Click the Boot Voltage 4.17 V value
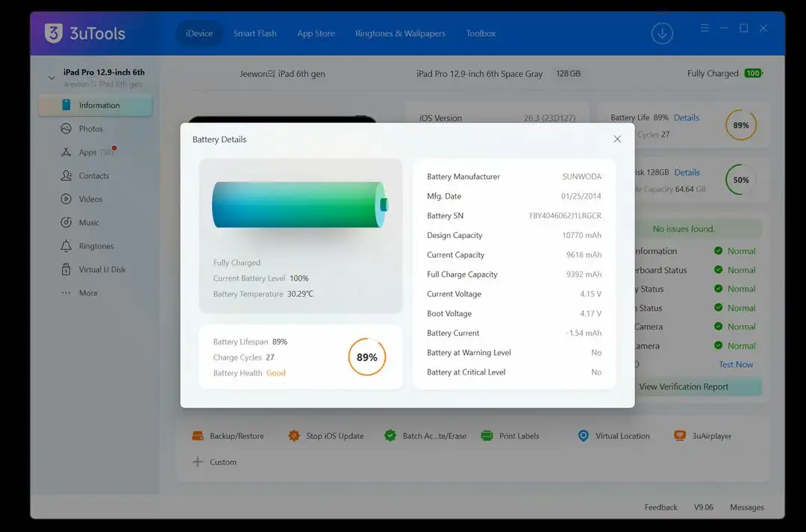 coord(590,313)
